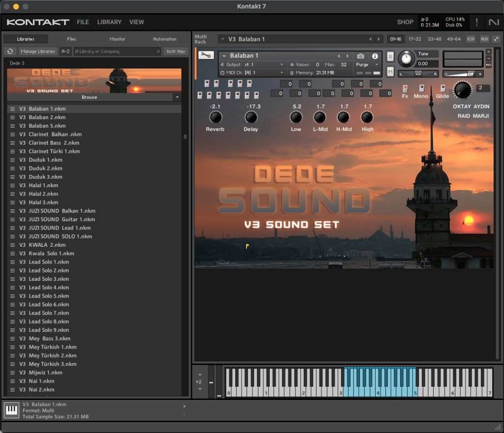Click the refresh libraries icon
Image resolution: width=504 pixels, height=433 pixels.
point(10,51)
